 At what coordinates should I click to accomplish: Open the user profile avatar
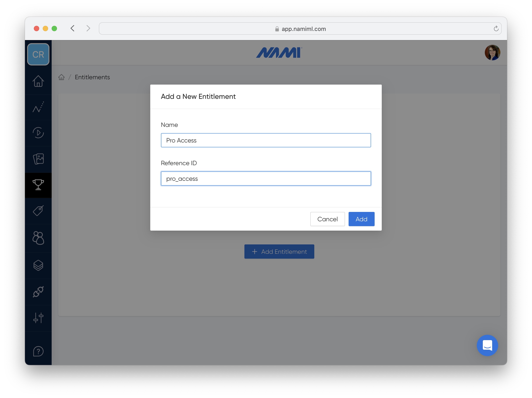(492, 53)
